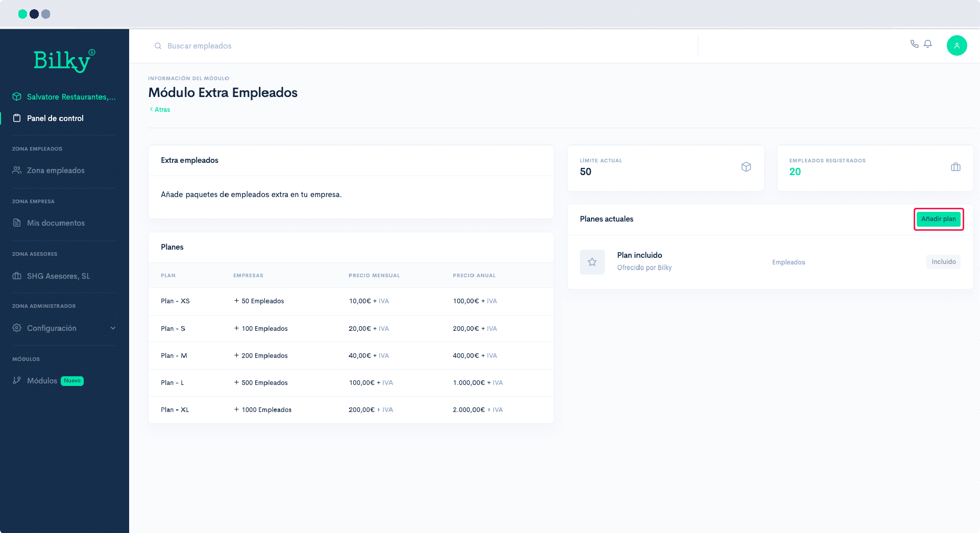Viewport: 980px width, 533px height.
Task: Open the user profile avatar
Action: (x=957, y=45)
